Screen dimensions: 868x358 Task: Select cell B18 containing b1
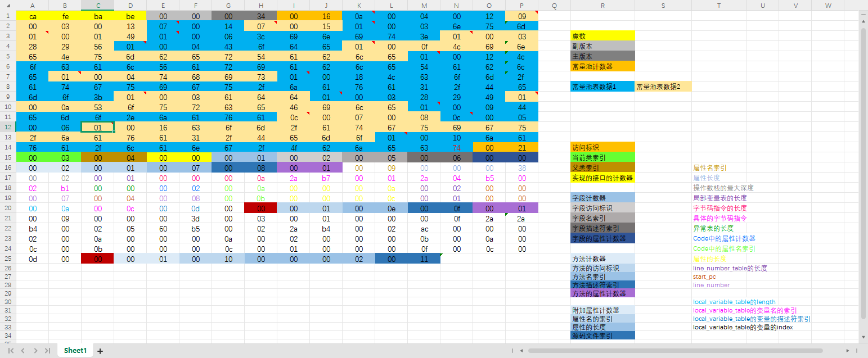65,188
